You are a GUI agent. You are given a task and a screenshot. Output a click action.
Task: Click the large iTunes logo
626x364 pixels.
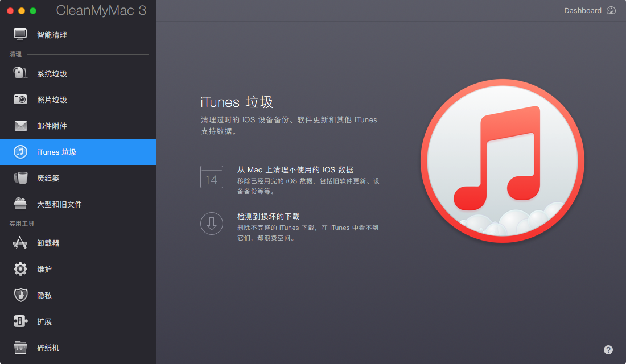[503, 161]
